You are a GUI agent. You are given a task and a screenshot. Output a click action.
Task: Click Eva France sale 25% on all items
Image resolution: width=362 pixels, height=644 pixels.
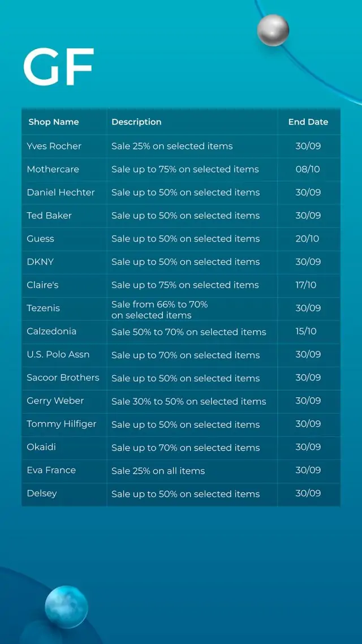click(158, 471)
